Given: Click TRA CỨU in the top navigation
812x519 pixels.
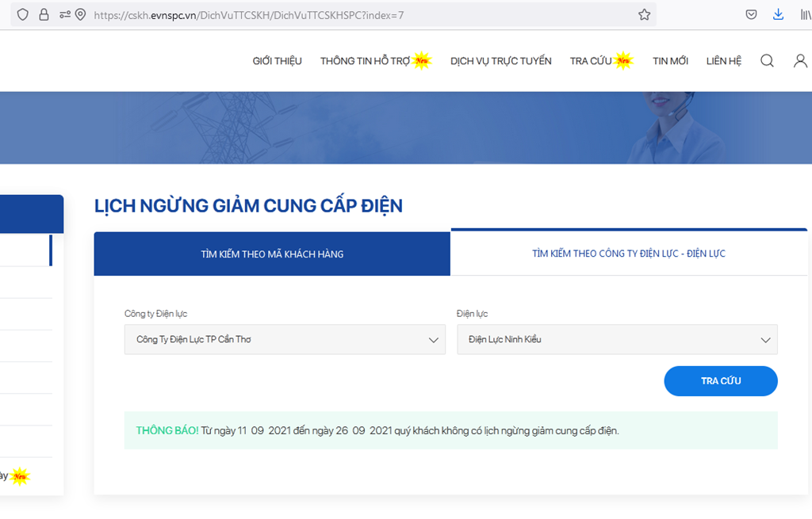Looking at the screenshot, I should 591,61.
